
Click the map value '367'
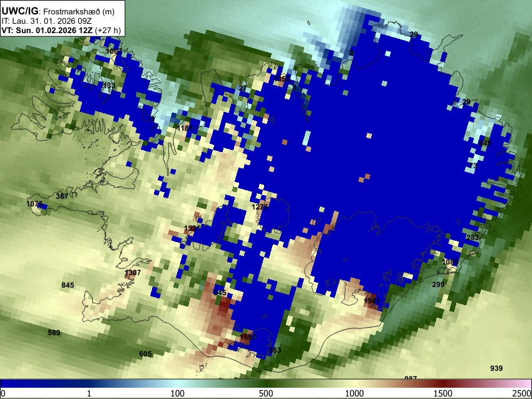[62, 196]
